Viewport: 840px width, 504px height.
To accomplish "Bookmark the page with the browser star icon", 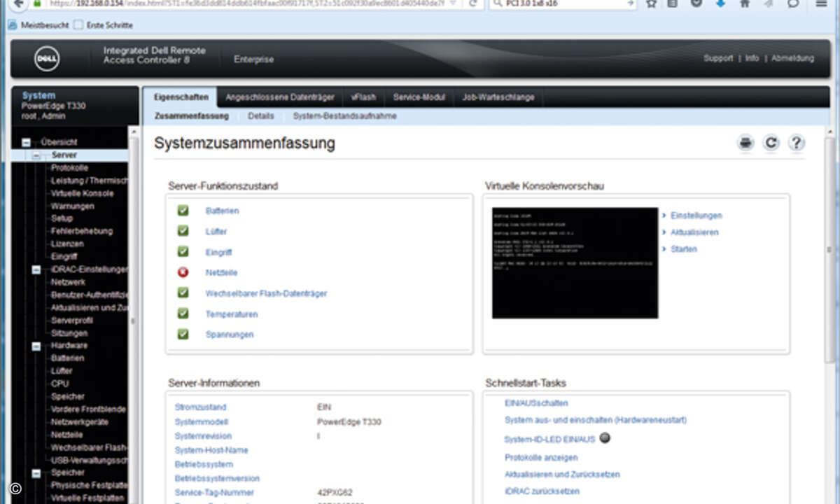I will 651,3.
